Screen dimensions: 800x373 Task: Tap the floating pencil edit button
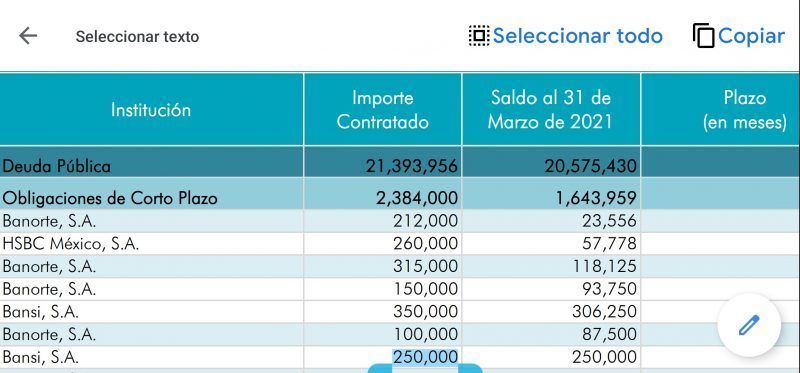(x=748, y=325)
